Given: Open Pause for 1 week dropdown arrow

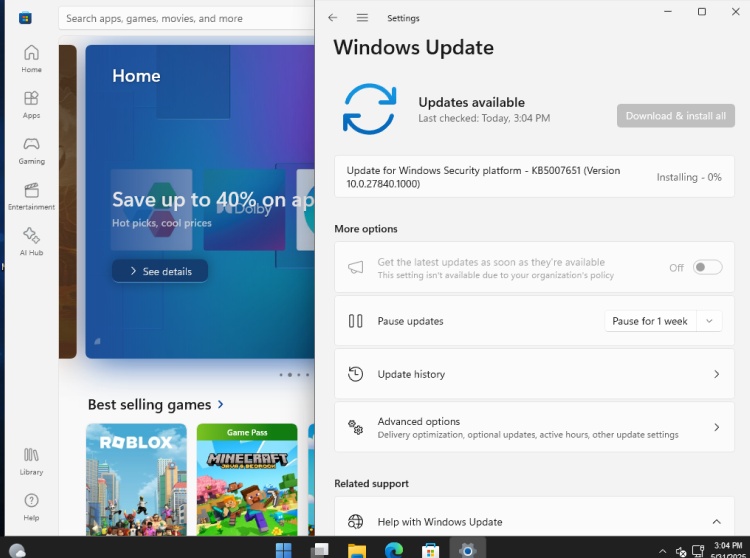Looking at the screenshot, I should (x=709, y=321).
